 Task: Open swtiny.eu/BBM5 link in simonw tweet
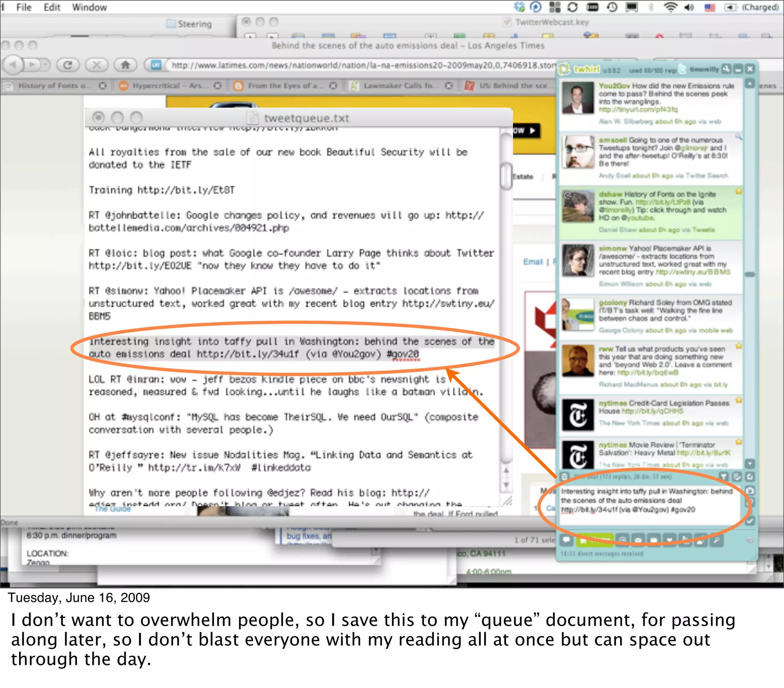tap(693, 272)
